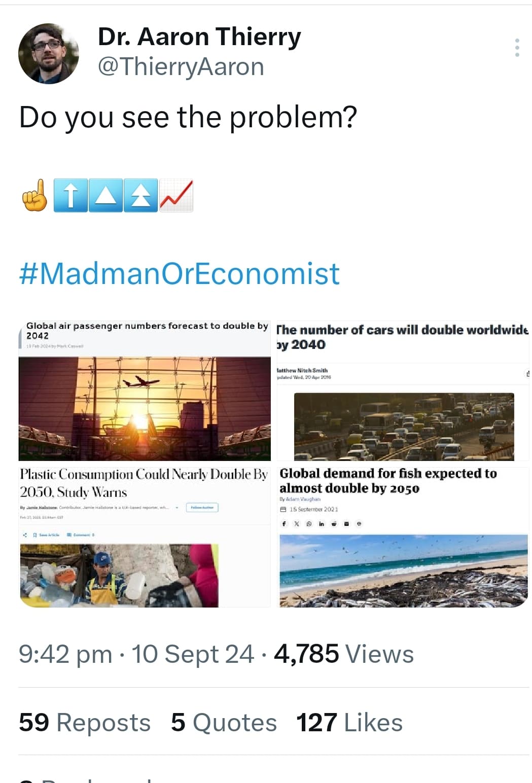View the global fish demand article image
Screen dimensions: 532x783
coord(402,537)
